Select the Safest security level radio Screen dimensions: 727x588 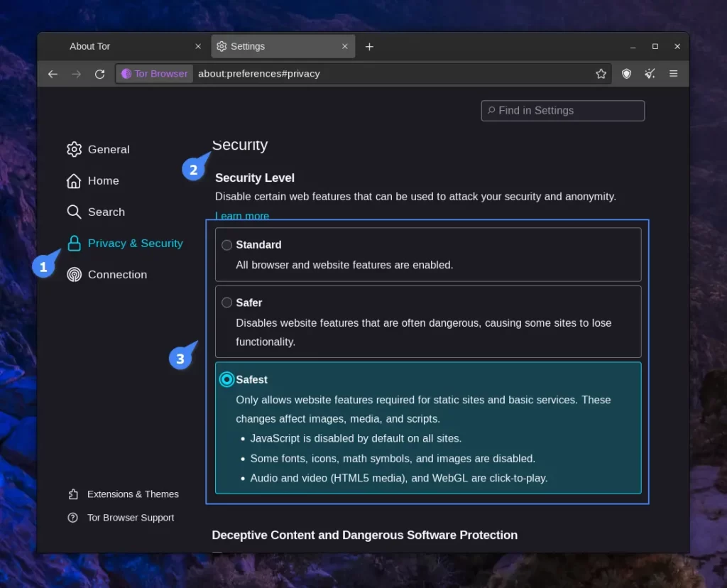226,379
